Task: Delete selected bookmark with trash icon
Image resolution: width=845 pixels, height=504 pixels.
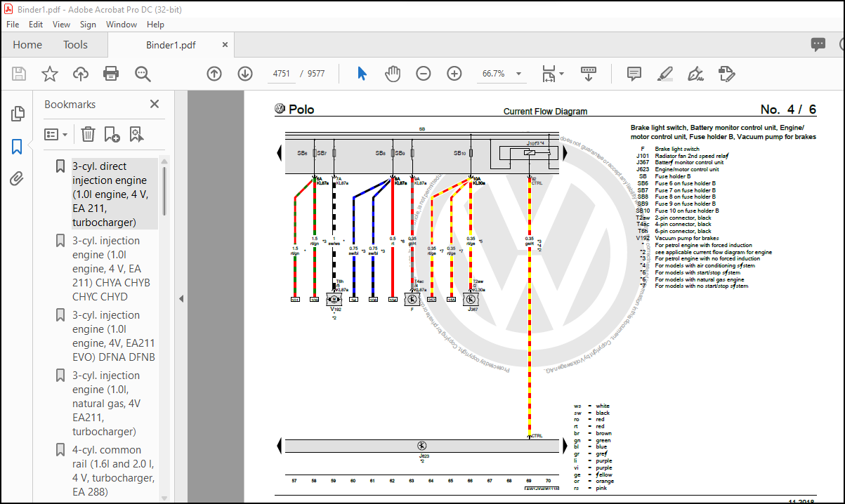Action: (88, 134)
